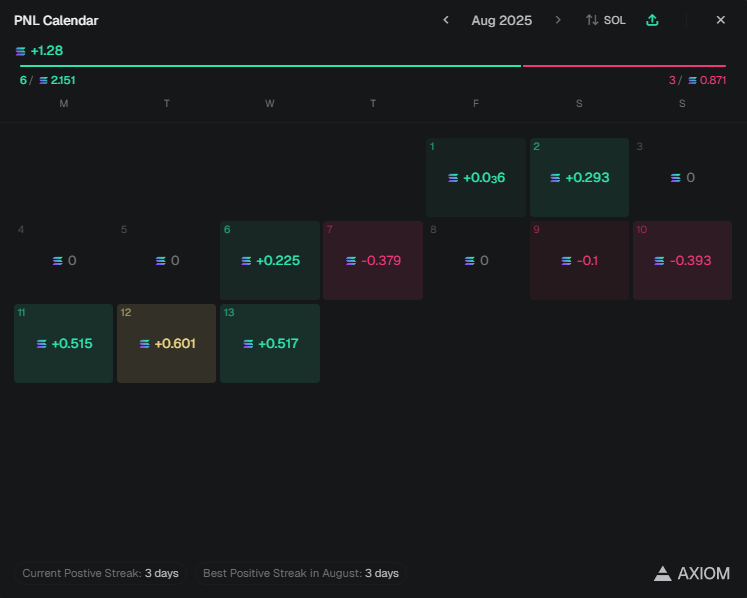Image resolution: width=747 pixels, height=598 pixels.
Task: Select the Aug 2025 month label
Action: pyautogui.click(x=501, y=20)
